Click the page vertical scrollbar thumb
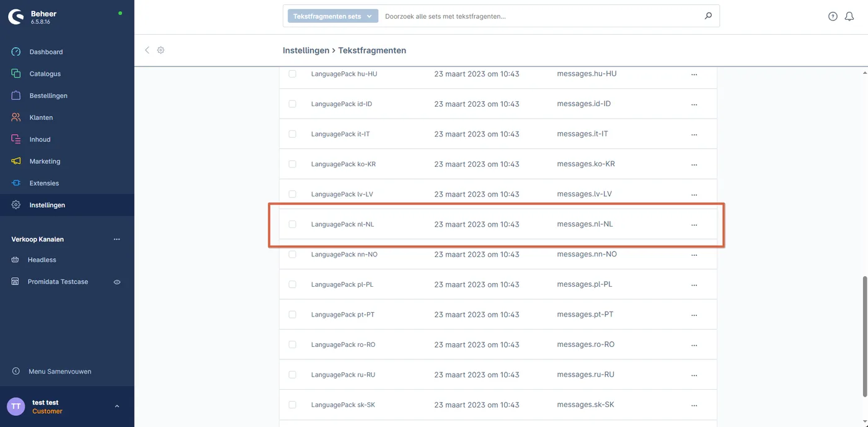Screen dimensions: 868x427 [865, 336]
